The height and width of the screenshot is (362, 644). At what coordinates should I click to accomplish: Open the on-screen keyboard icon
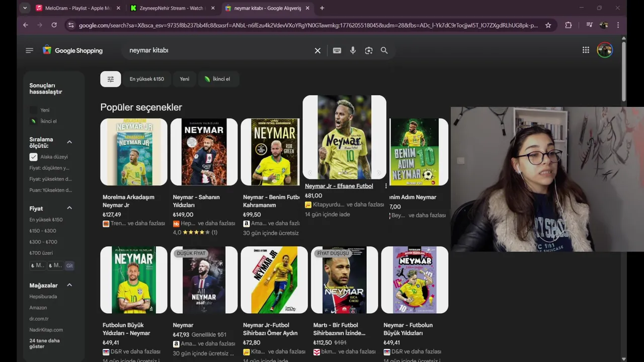pyautogui.click(x=337, y=50)
